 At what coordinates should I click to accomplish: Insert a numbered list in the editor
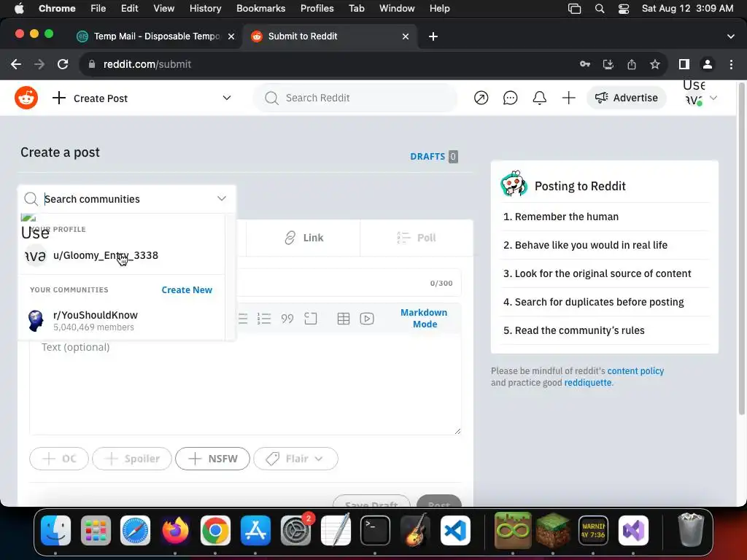(x=264, y=319)
